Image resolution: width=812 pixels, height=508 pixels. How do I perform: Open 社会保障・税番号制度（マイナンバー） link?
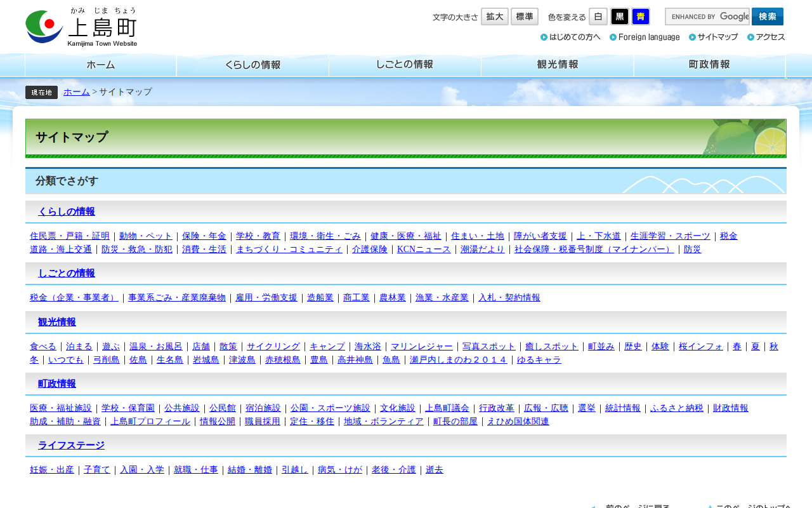(594, 250)
